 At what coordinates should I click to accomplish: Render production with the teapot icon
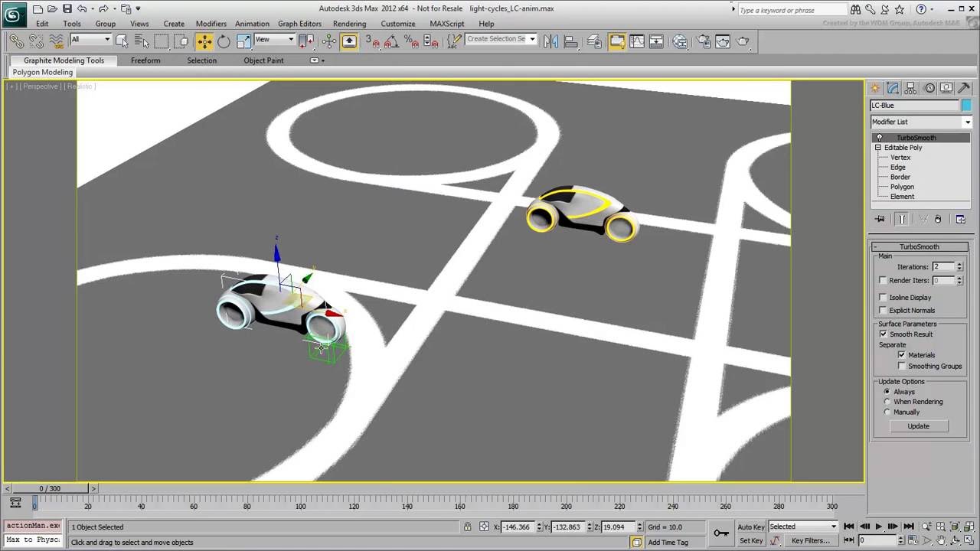point(743,41)
